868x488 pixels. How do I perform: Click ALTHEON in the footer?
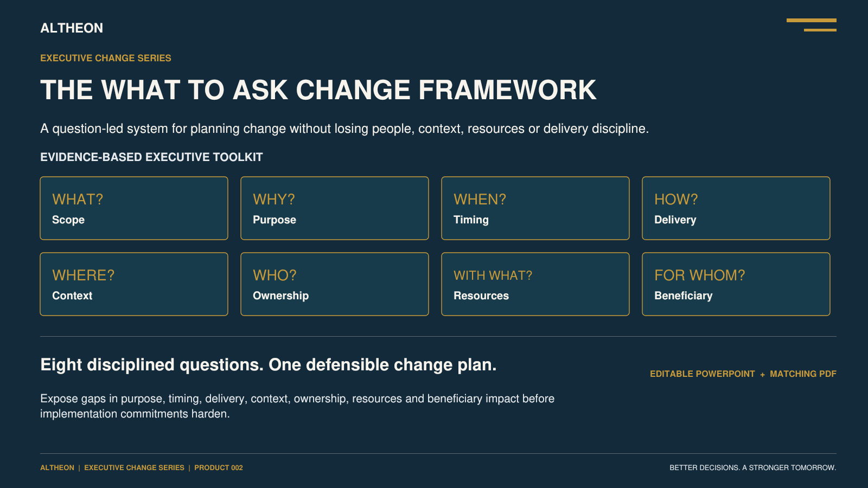(57, 467)
